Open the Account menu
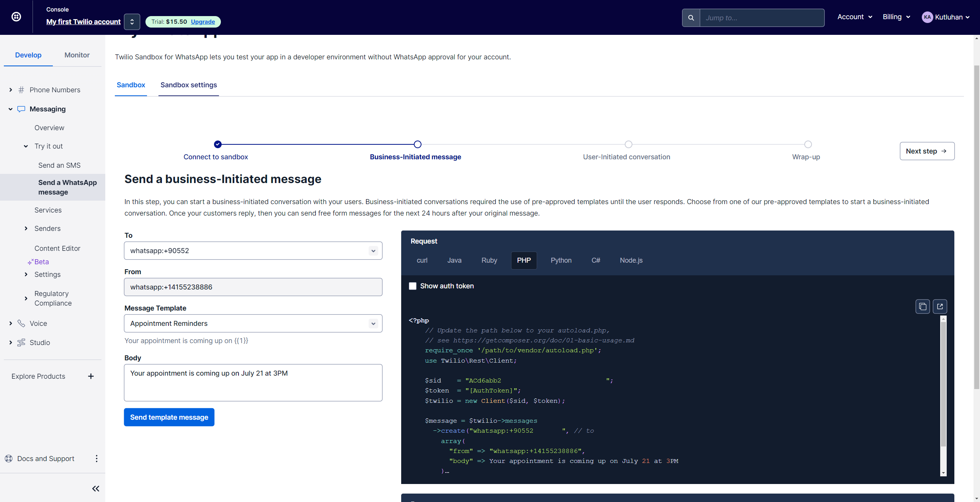This screenshot has height=502, width=980. pyautogui.click(x=854, y=17)
